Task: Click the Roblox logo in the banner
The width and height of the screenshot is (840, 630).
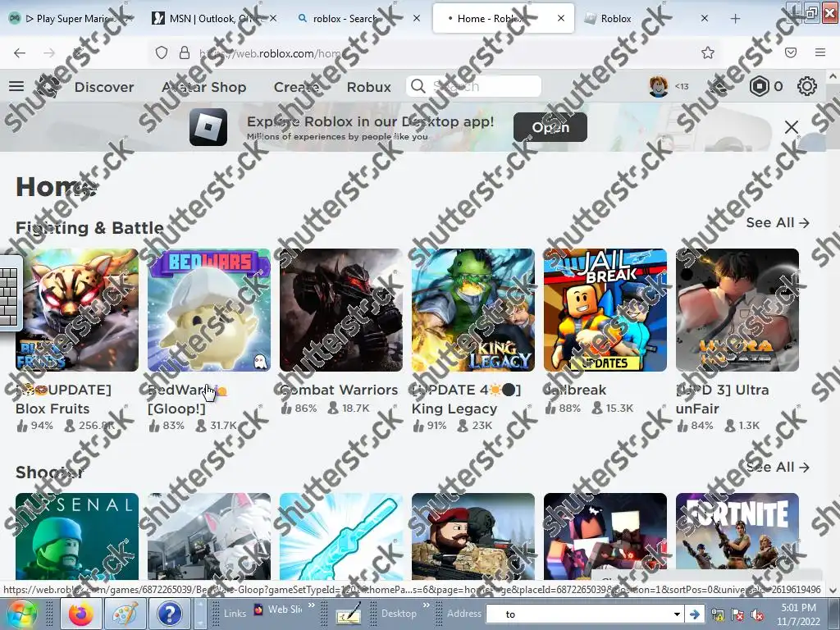Action: click(208, 127)
